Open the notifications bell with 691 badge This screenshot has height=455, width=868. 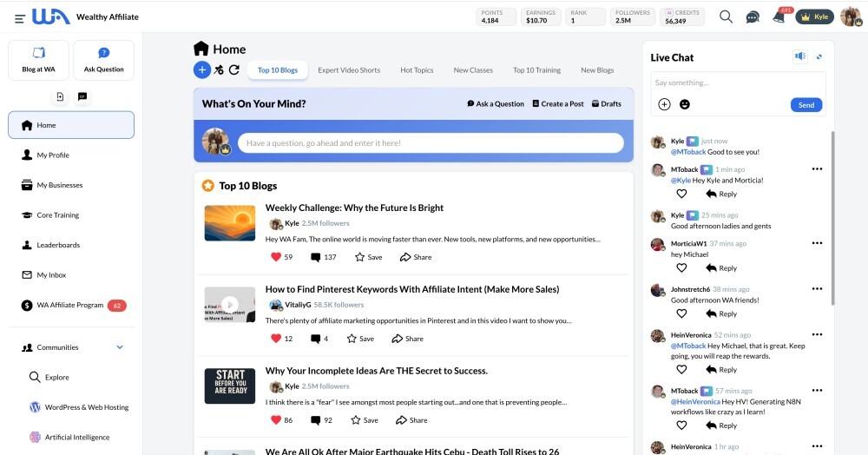[778, 17]
